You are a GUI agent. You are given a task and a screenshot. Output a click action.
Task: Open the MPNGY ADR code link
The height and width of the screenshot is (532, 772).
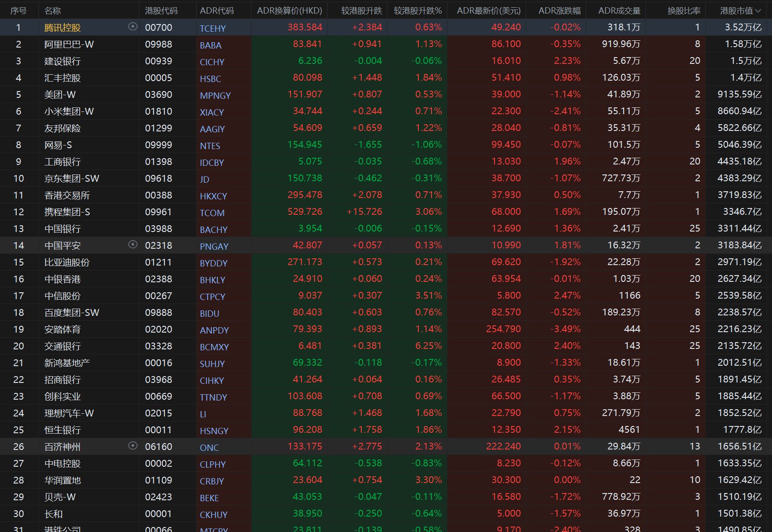click(x=215, y=96)
